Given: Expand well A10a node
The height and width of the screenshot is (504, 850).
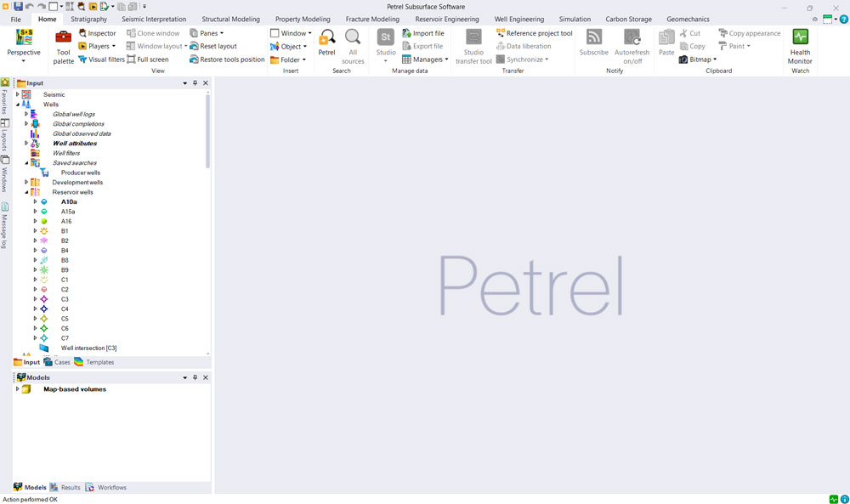Looking at the screenshot, I should (35, 201).
